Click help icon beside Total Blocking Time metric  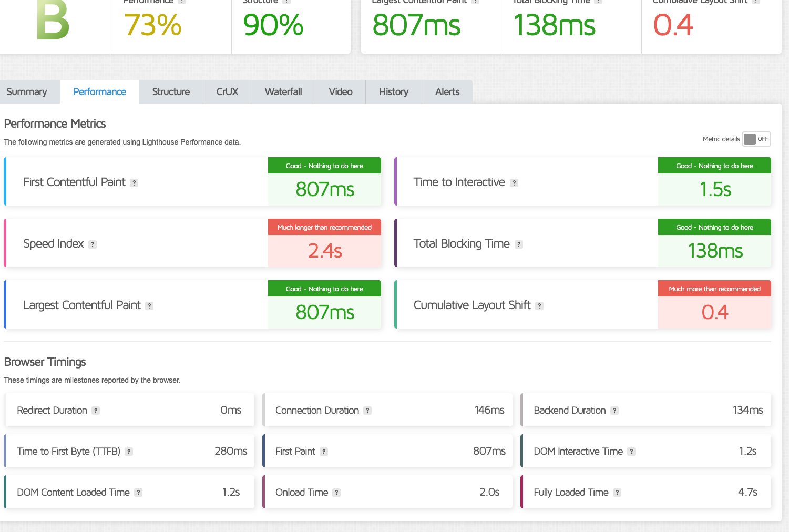tap(519, 244)
